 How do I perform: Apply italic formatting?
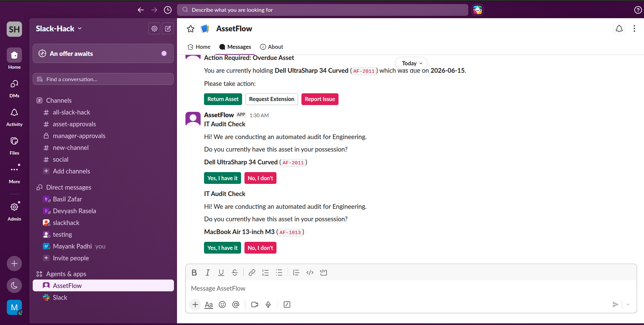(208, 272)
